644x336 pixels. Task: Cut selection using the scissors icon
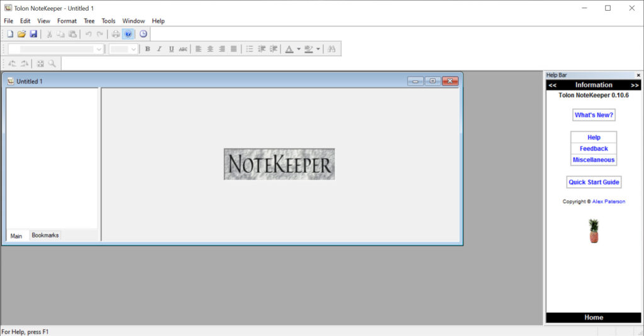click(x=49, y=34)
